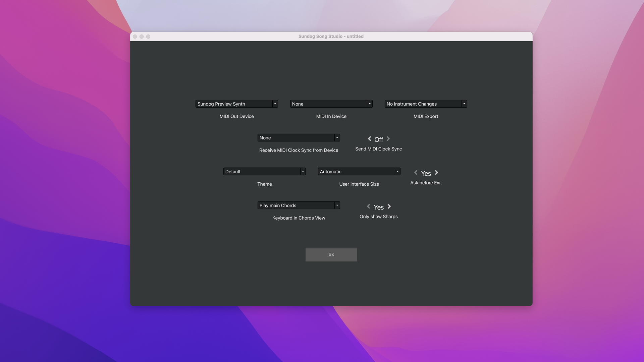The width and height of the screenshot is (644, 362).
Task: Select Sundog Preview Synth combo box
Action: coord(234,104)
